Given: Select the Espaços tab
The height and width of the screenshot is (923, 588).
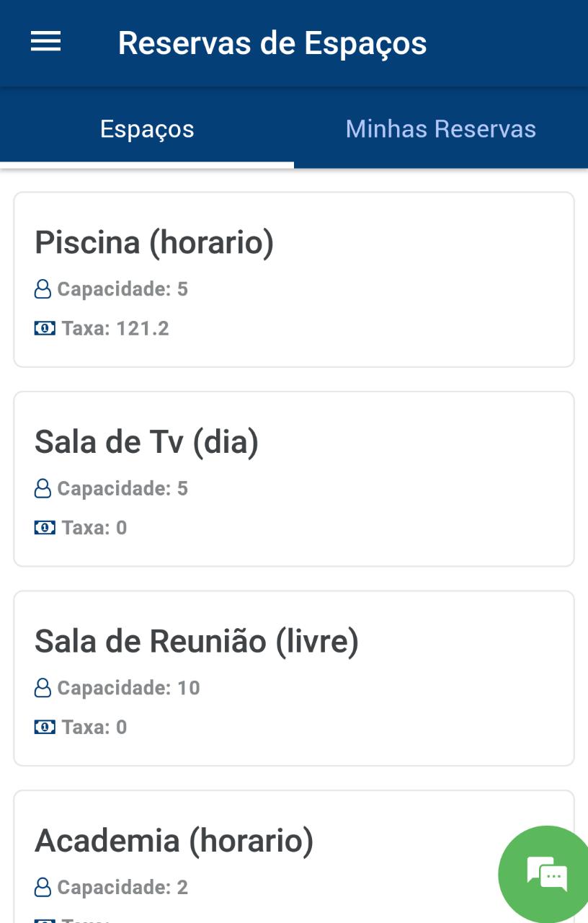Looking at the screenshot, I should click(147, 128).
